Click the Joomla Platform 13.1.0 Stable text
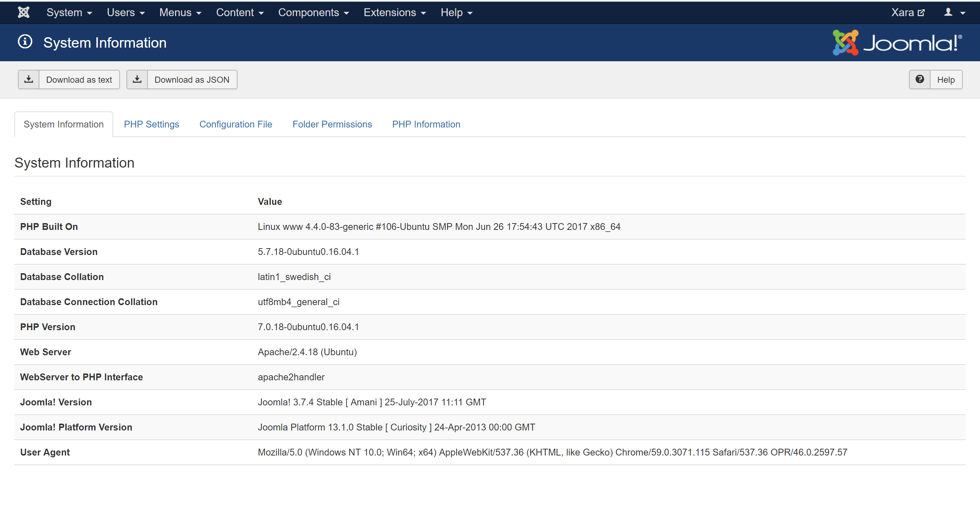This screenshot has height=506, width=980. coord(397,428)
